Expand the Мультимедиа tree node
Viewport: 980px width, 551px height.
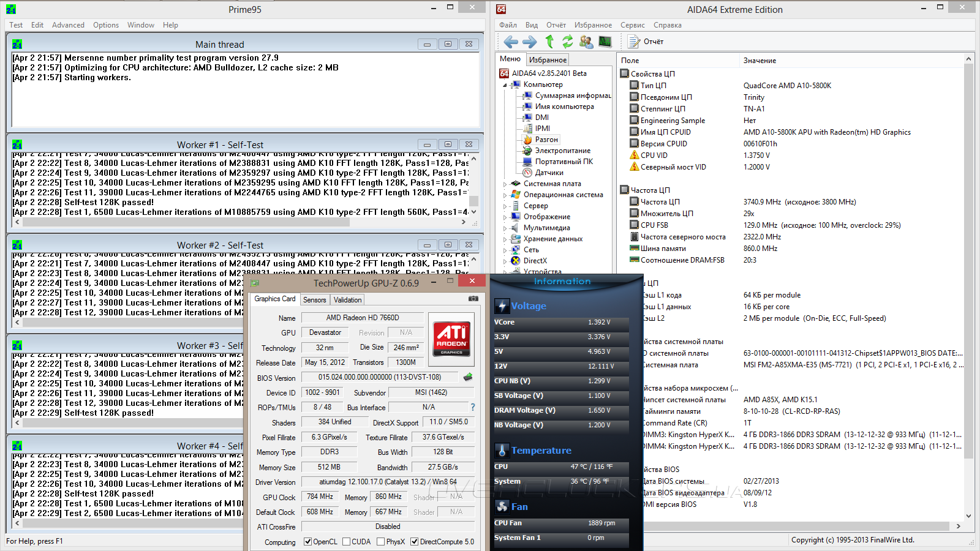[505, 228]
